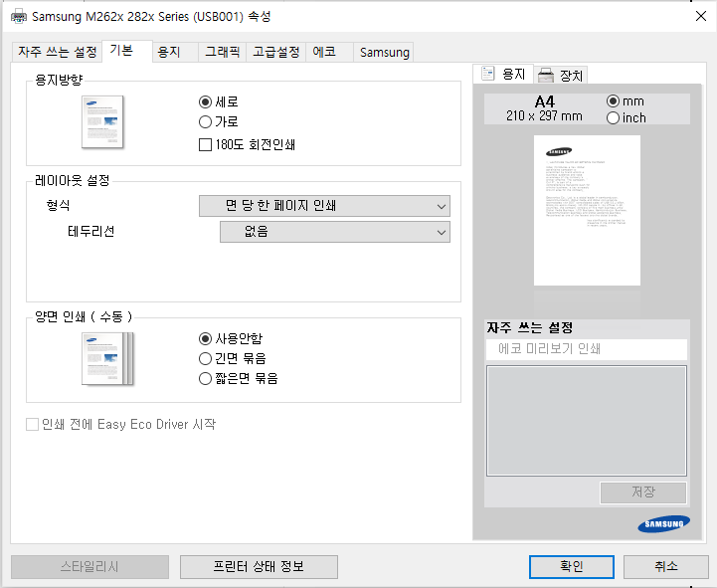
Task: Click the 스타일리시 button
Action: coord(90,567)
